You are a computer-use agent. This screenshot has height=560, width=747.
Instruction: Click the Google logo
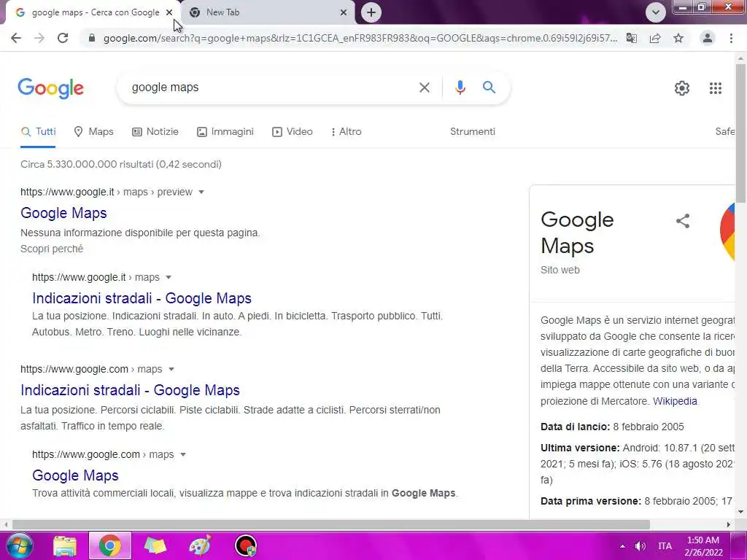[51, 88]
